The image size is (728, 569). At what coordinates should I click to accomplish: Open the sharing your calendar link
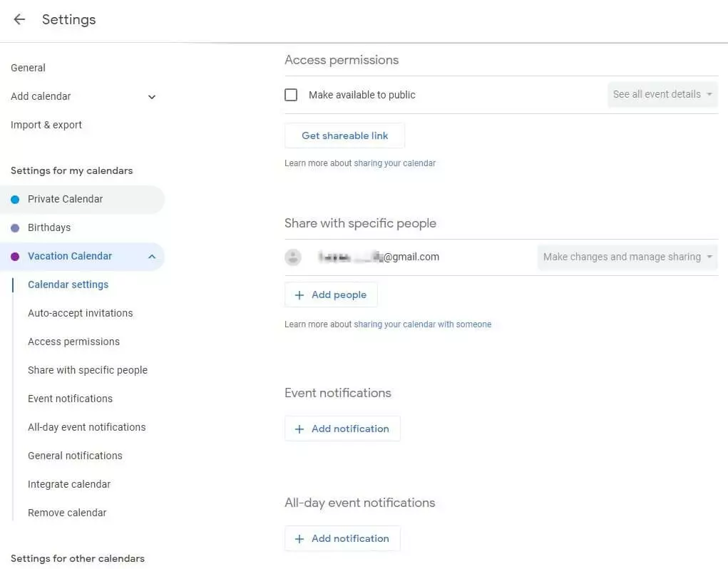coord(394,163)
